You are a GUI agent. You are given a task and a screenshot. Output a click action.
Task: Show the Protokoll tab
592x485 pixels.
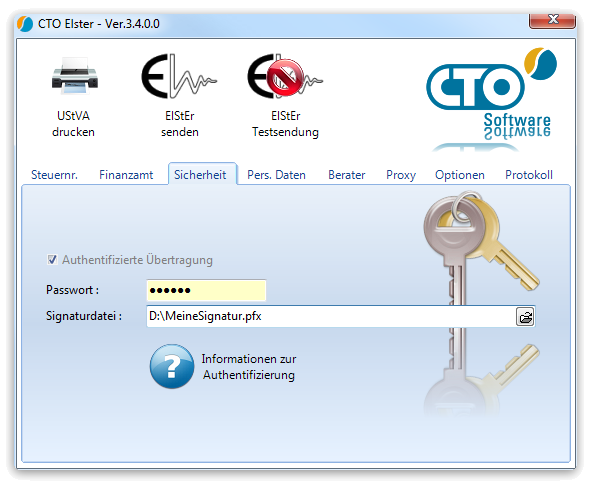pos(529,175)
